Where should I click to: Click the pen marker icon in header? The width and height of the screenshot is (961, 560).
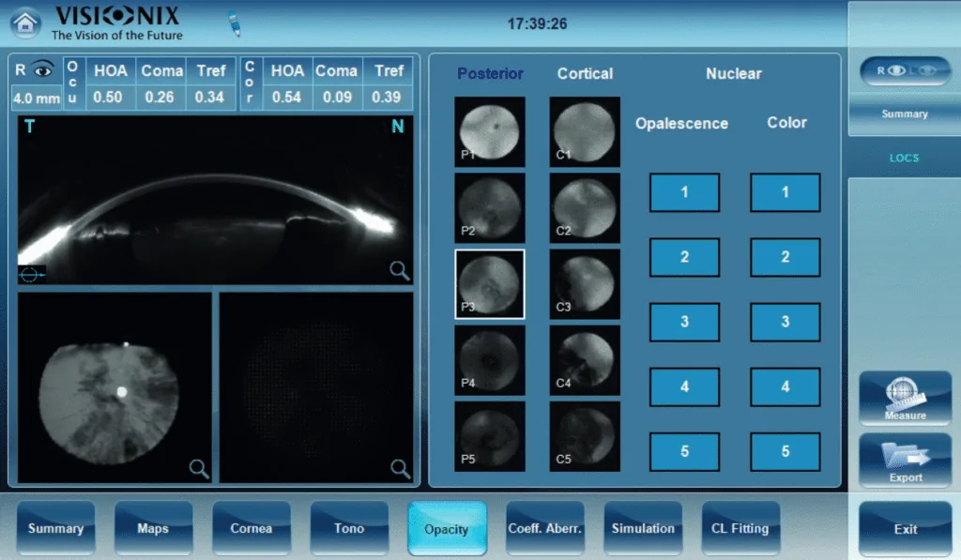coord(234,23)
